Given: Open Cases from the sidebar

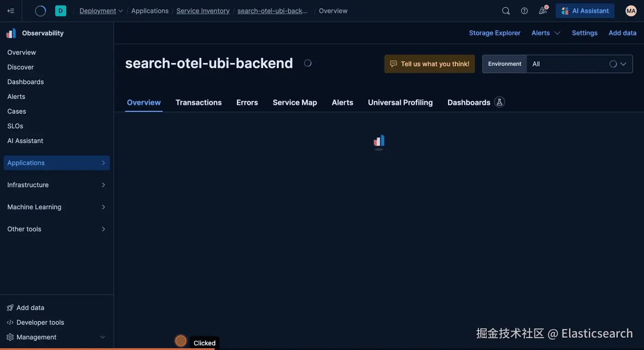Looking at the screenshot, I should coord(17,111).
